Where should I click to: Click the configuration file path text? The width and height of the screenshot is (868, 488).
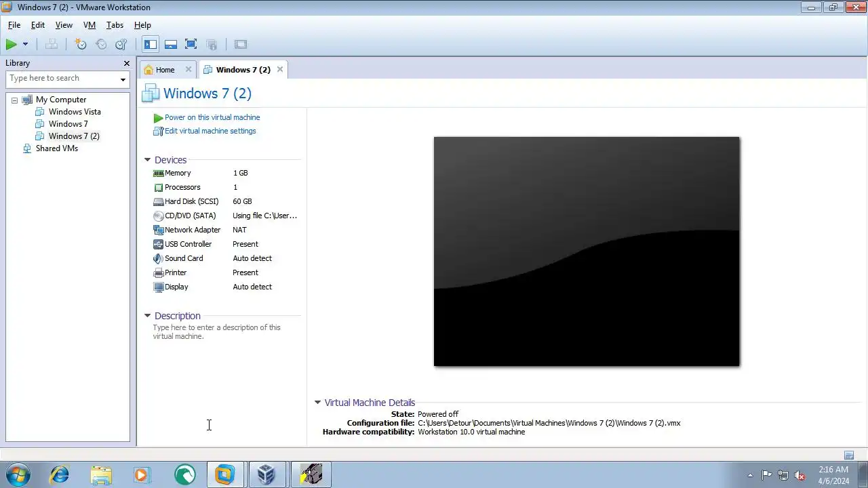549,423
